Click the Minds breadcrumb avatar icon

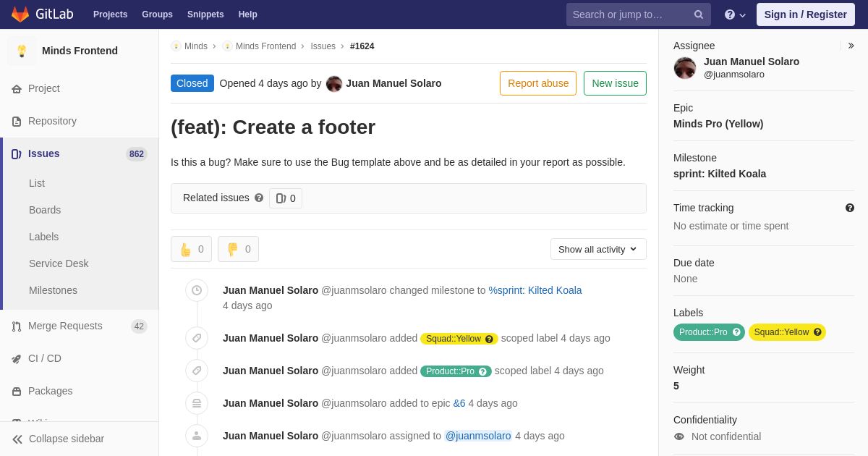(176, 46)
